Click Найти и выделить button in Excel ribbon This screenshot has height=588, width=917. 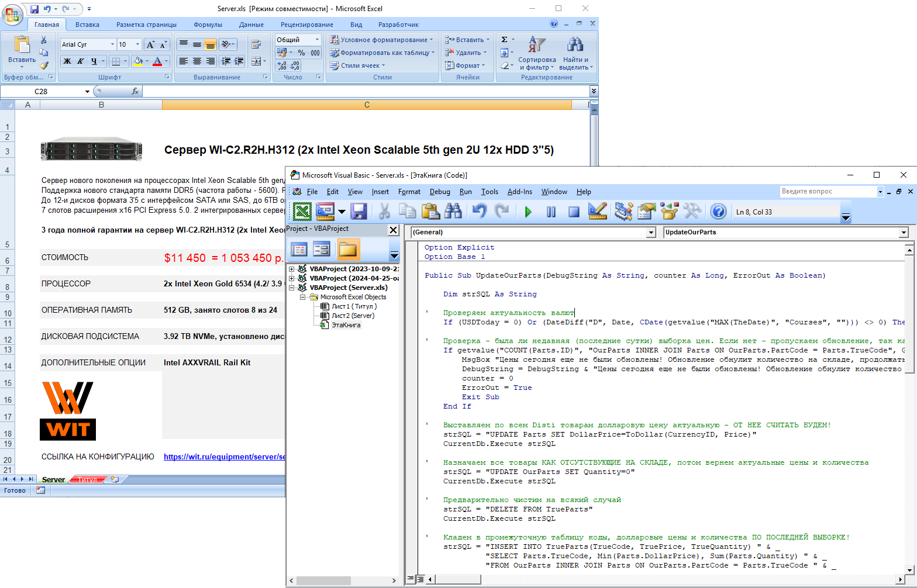[575, 53]
